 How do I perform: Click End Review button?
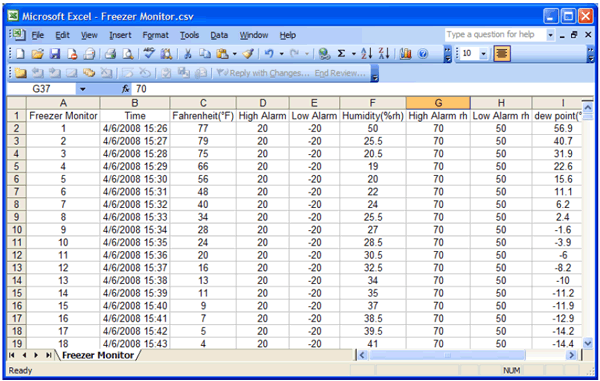[x=340, y=73]
